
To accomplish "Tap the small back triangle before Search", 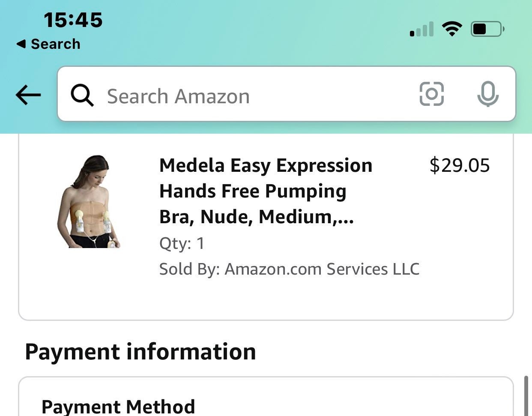I will (21, 44).
